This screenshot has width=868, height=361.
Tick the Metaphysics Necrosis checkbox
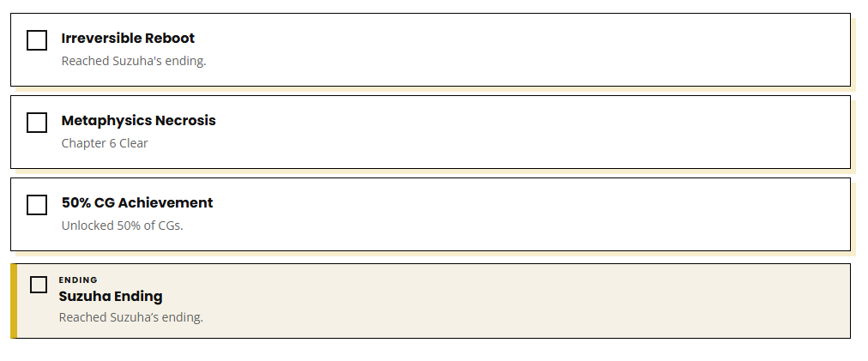pyautogui.click(x=37, y=123)
